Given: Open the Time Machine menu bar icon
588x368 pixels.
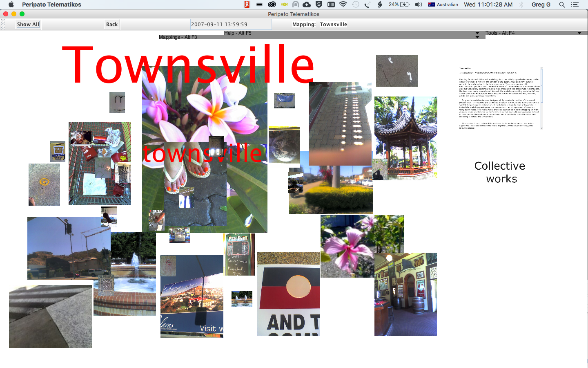Looking at the screenshot, I should tap(356, 4).
